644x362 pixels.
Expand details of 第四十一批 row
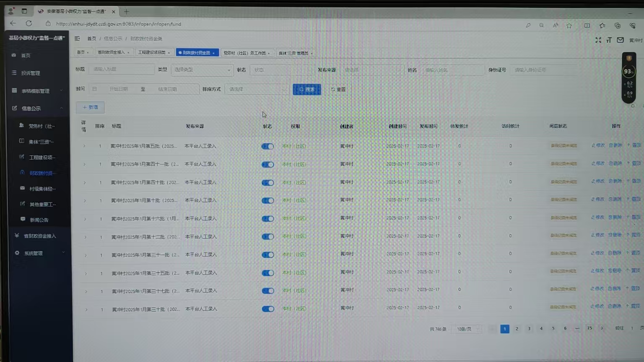84,164
